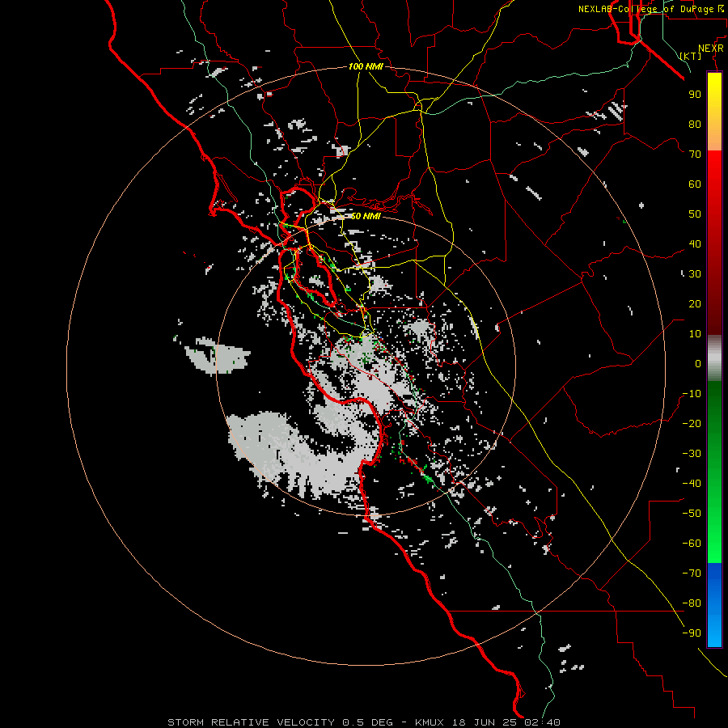This screenshot has height=728, width=728.
Task: Click the "-90" scale value
Action: pos(692,633)
